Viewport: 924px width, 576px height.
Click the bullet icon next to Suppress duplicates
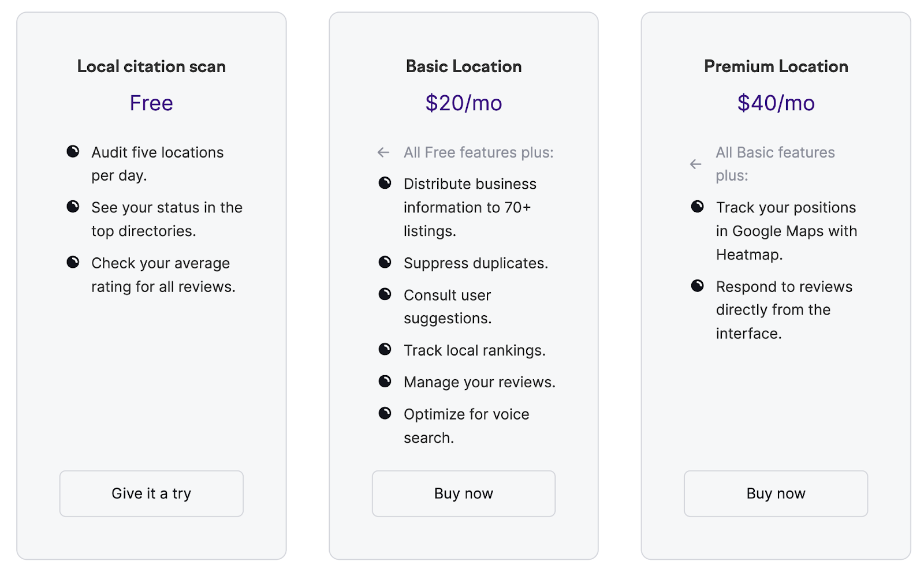pos(385,263)
